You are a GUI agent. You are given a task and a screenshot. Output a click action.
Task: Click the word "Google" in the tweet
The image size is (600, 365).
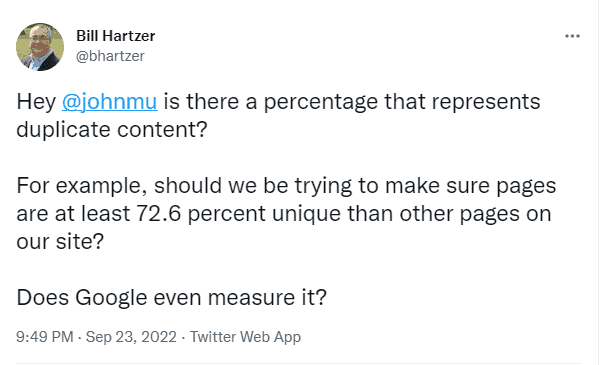pyautogui.click(x=111, y=297)
